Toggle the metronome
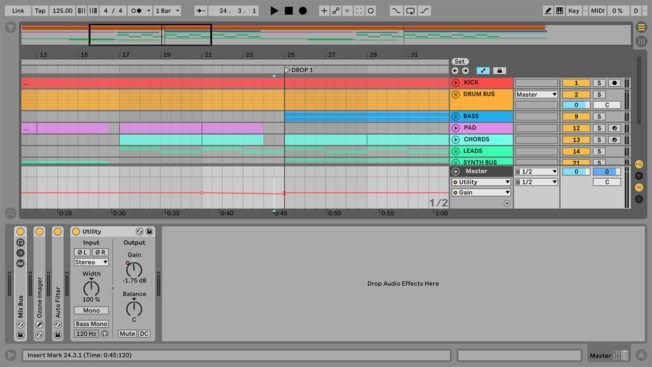 coord(136,11)
